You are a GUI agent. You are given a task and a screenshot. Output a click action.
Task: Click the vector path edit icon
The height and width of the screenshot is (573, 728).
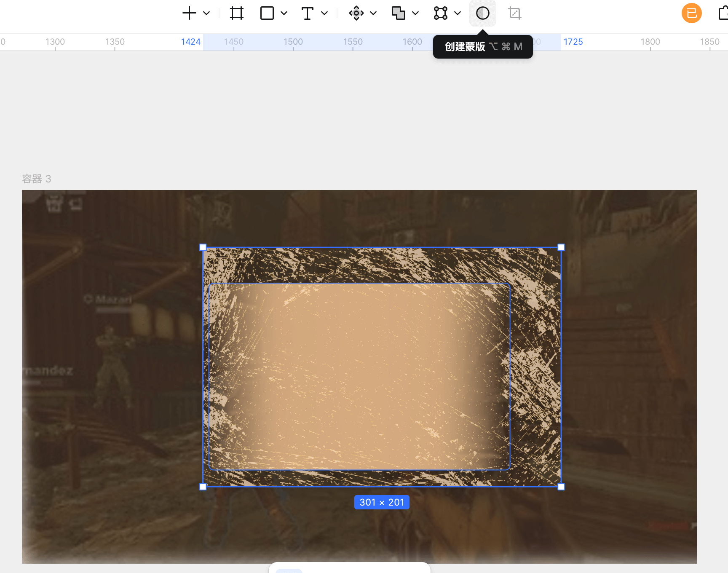(441, 13)
